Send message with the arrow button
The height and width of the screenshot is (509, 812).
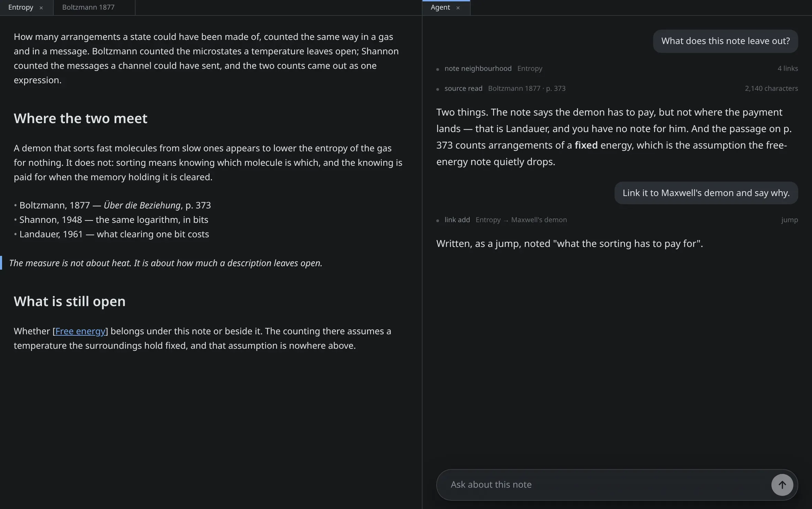782,485
